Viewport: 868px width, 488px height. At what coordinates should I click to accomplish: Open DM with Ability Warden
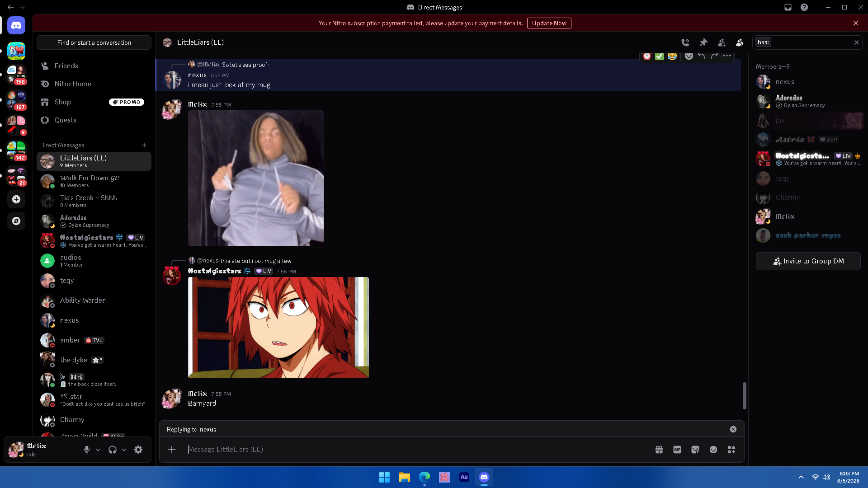click(94, 300)
